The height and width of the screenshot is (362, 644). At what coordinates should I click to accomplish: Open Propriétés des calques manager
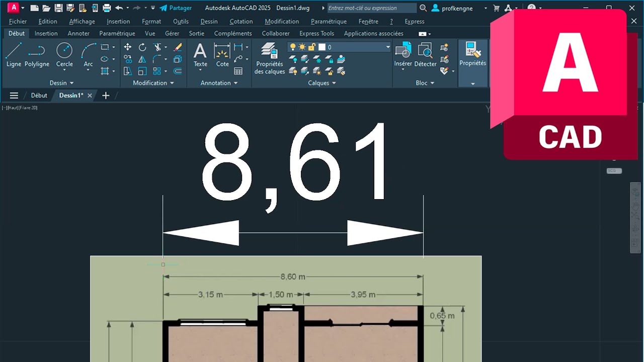pyautogui.click(x=270, y=58)
